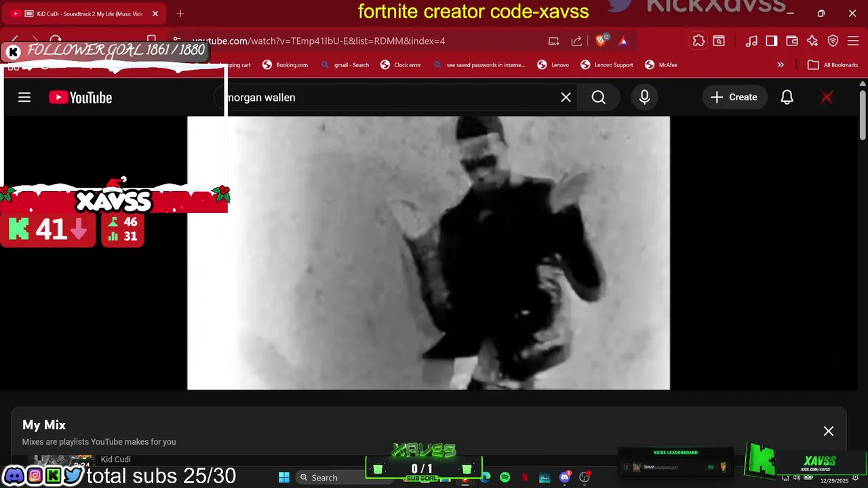Open the Lenovo Support bookmark
Image resolution: width=868 pixels, height=488 pixels.
point(607,65)
